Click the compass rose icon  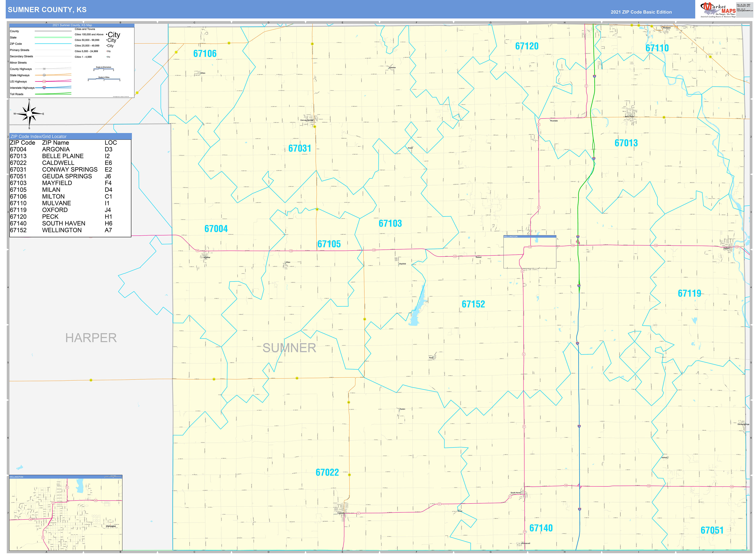tap(29, 114)
